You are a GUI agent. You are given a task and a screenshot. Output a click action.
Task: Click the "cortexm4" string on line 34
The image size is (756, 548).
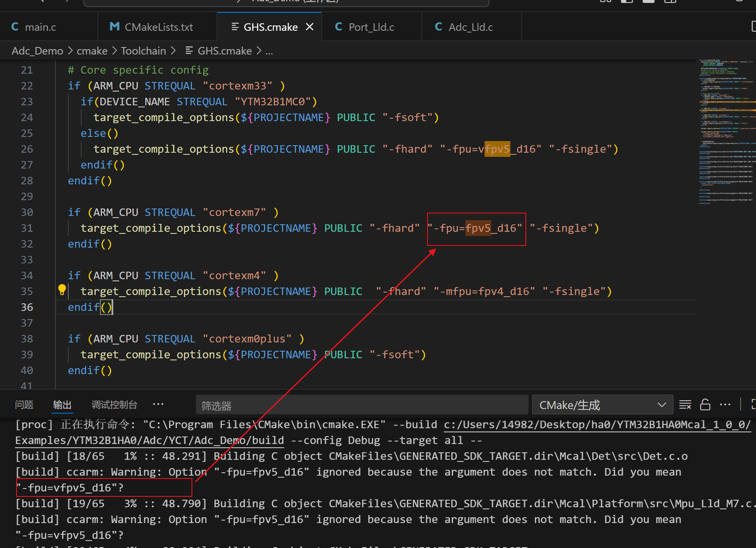(x=234, y=275)
